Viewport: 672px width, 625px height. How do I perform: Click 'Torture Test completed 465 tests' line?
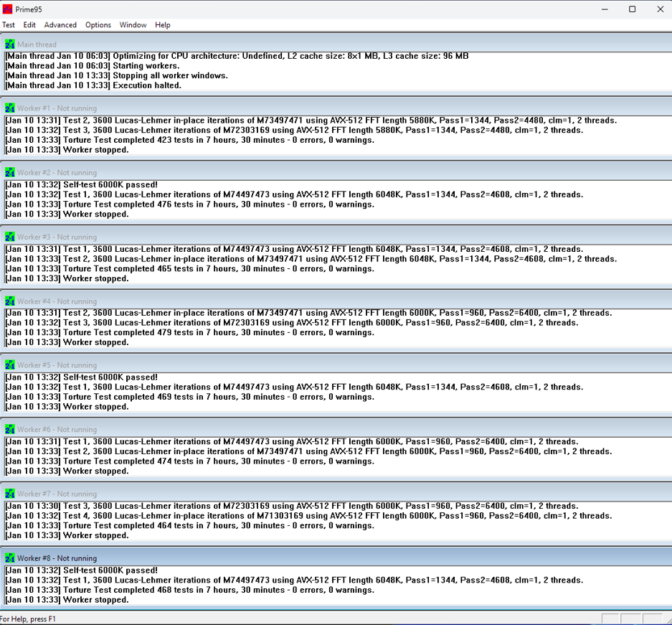pos(189,268)
